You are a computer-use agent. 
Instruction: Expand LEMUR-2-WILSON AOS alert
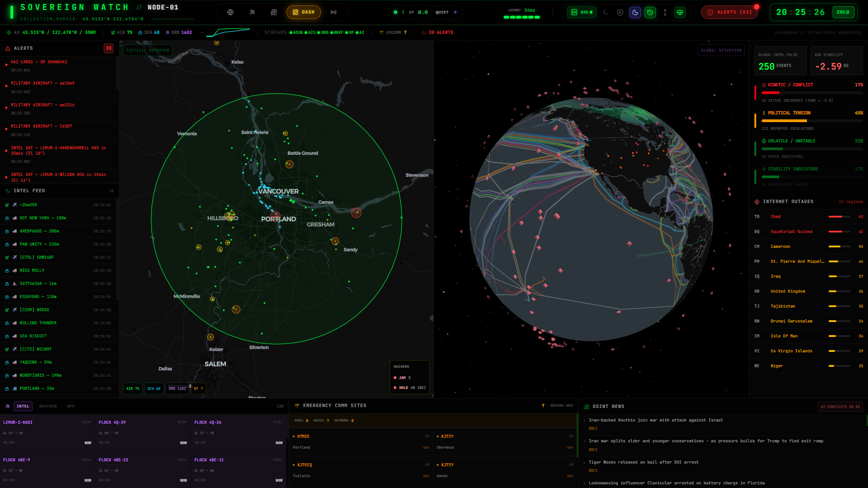coord(59,177)
